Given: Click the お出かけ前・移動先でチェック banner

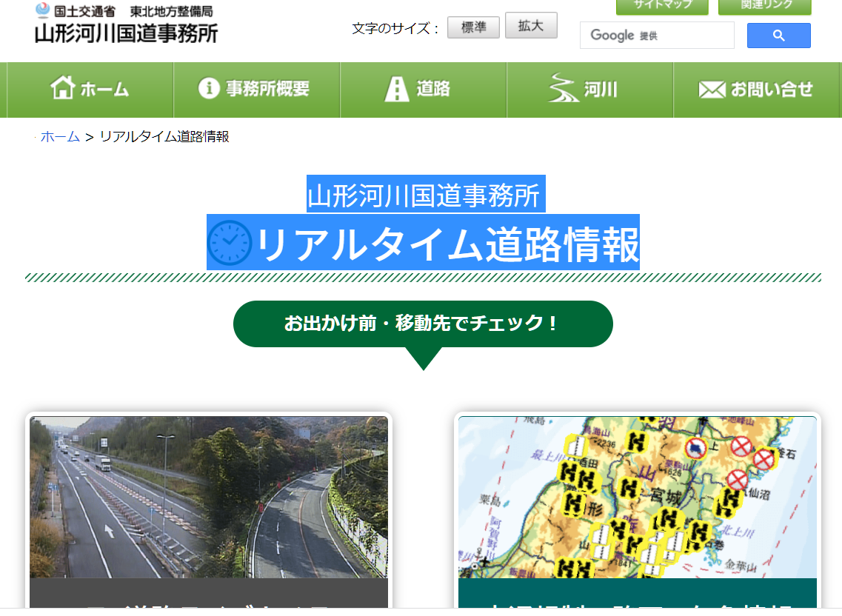Looking at the screenshot, I should pos(423,324).
